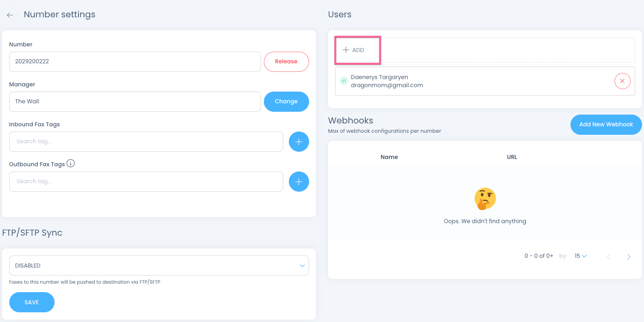Save the FTP/SFTP sync settings
This screenshot has height=322, width=644.
(x=32, y=302)
